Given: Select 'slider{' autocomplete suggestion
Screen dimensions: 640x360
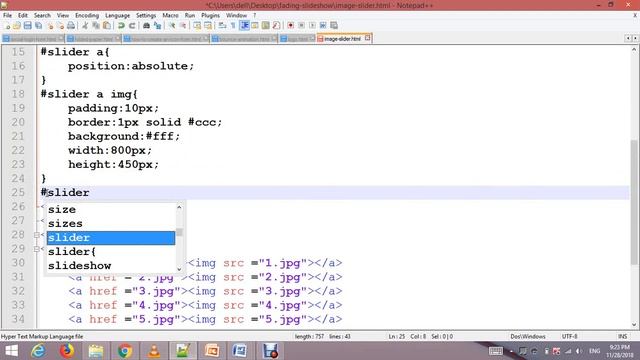Looking at the screenshot, I should point(111,252).
